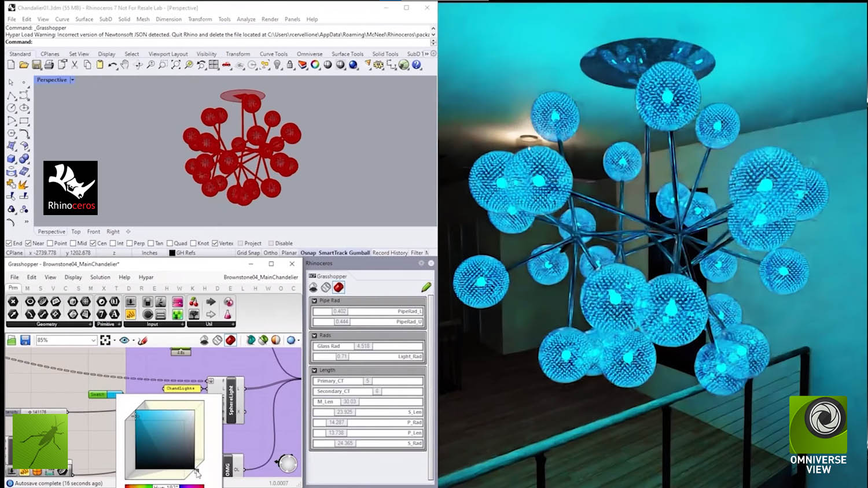Click the help question mark icon
This screenshot has width=868, height=488.
click(417, 65)
